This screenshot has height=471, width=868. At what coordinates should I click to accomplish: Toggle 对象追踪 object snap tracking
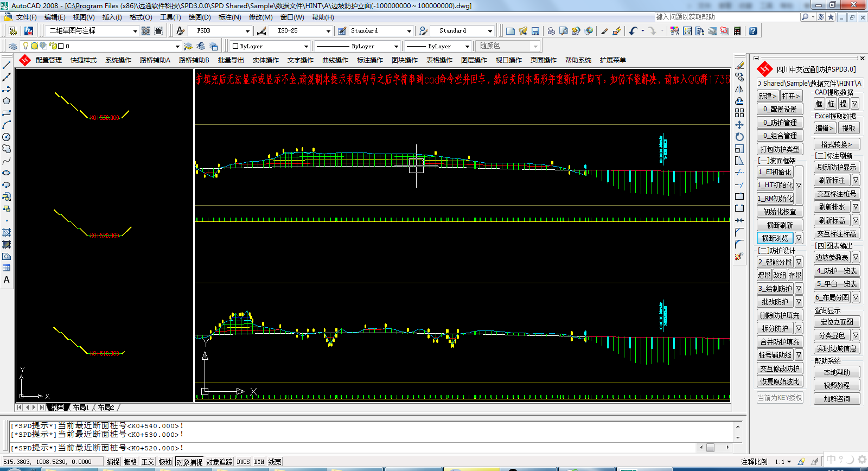[219, 462]
